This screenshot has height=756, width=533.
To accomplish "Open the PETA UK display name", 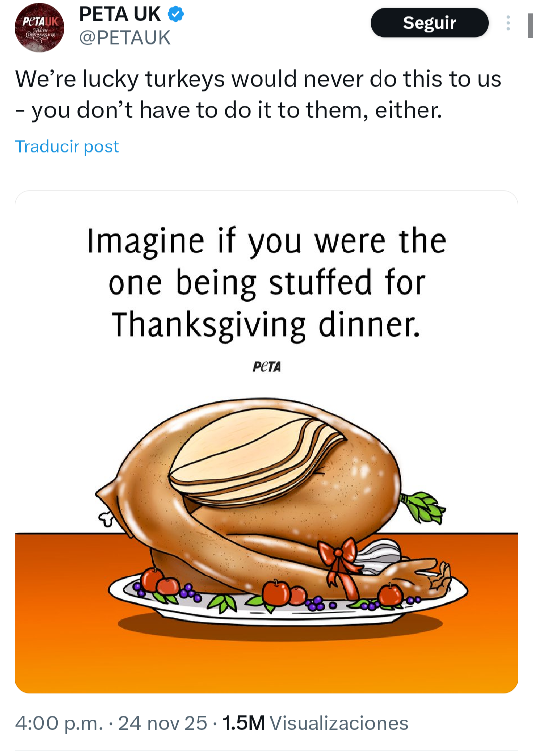I will click(120, 14).
